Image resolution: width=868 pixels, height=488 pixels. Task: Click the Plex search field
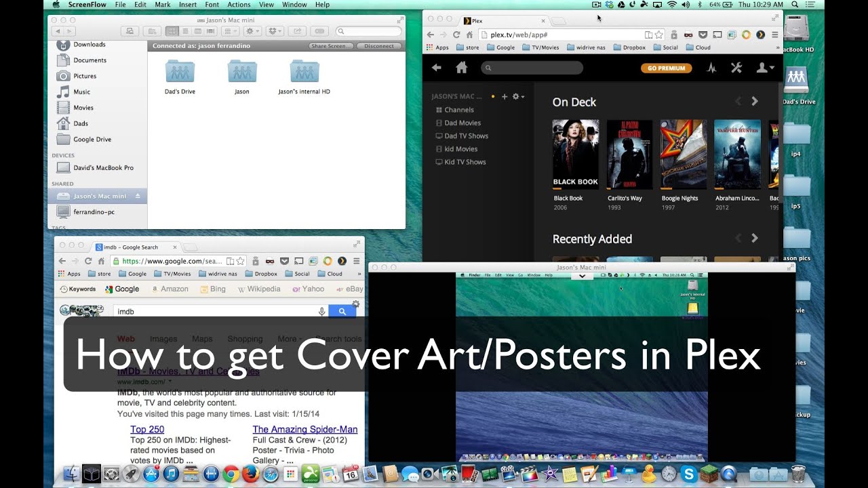tap(532, 68)
